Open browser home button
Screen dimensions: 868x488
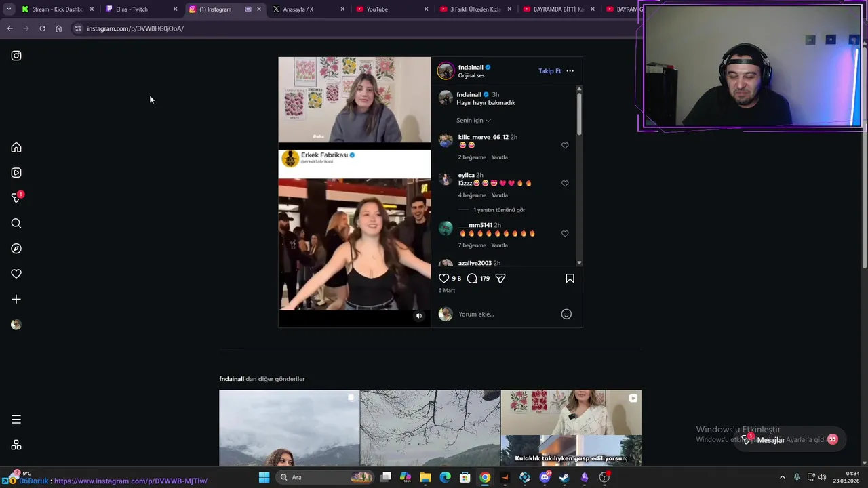(58, 28)
